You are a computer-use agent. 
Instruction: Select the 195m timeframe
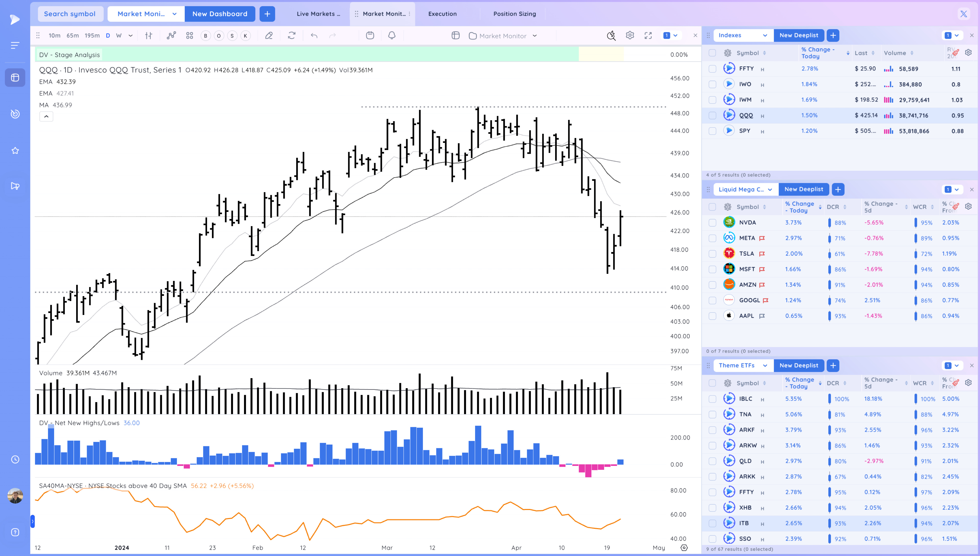(x=92, y=36)
